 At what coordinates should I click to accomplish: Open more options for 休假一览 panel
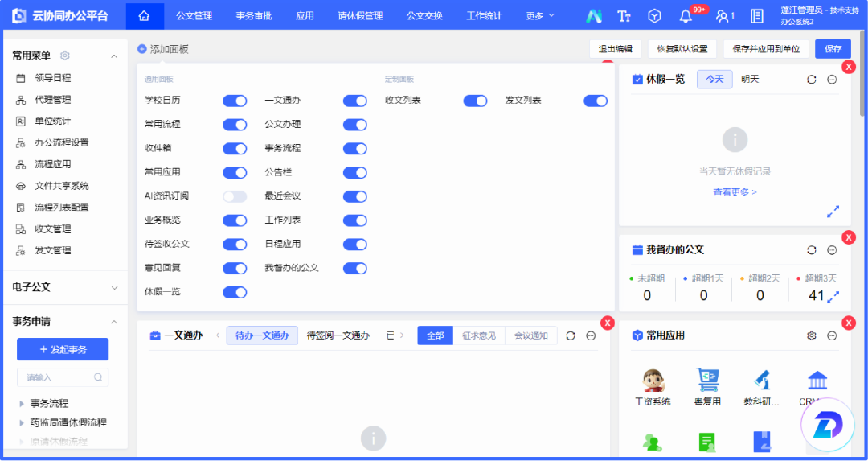[x=832, y=79]
